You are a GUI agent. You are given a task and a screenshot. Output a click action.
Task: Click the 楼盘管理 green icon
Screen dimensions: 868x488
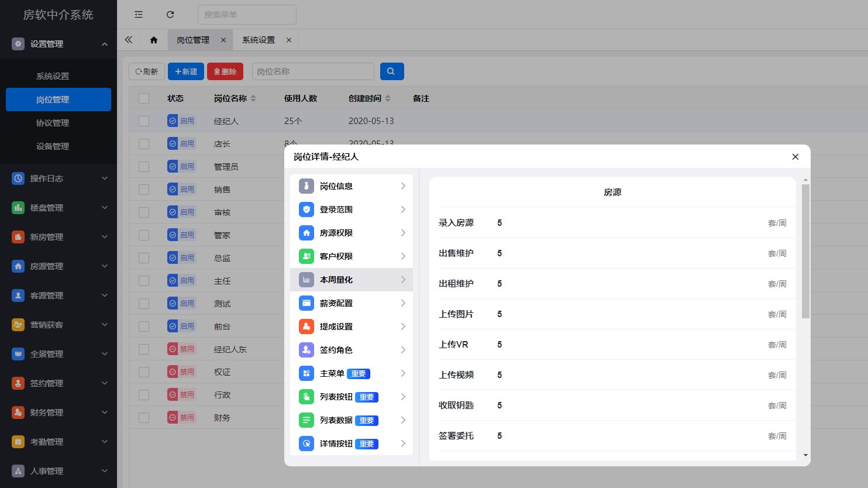(18, 208)
